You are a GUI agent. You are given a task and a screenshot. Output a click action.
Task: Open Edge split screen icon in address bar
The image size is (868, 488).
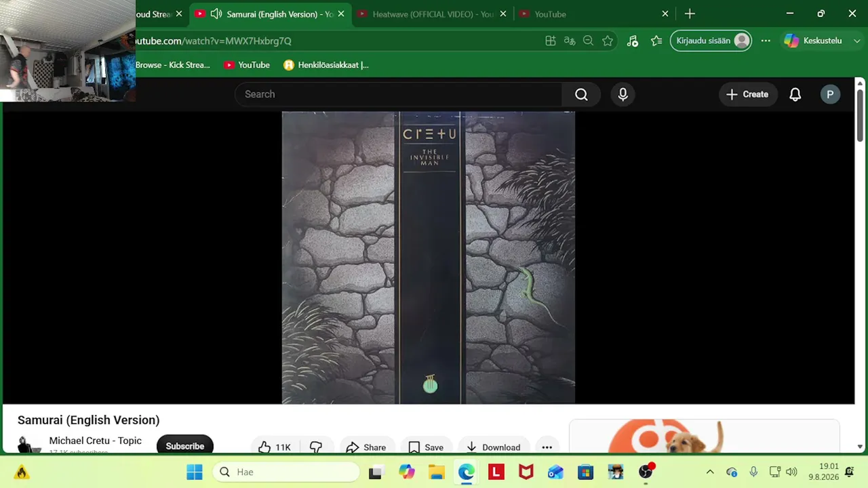click(x=551, y=41)
